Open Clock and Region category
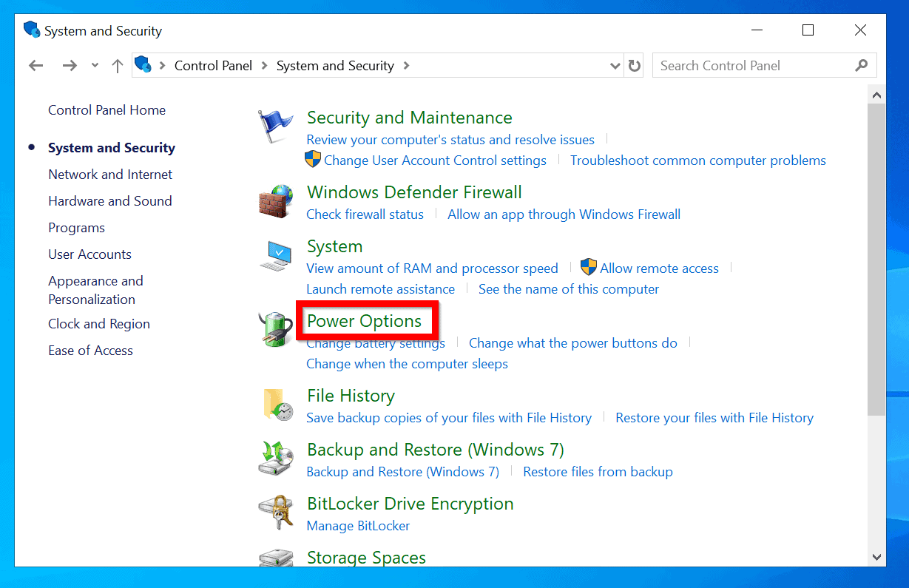This screenshot has width=909, height=588. coord(99,324)
